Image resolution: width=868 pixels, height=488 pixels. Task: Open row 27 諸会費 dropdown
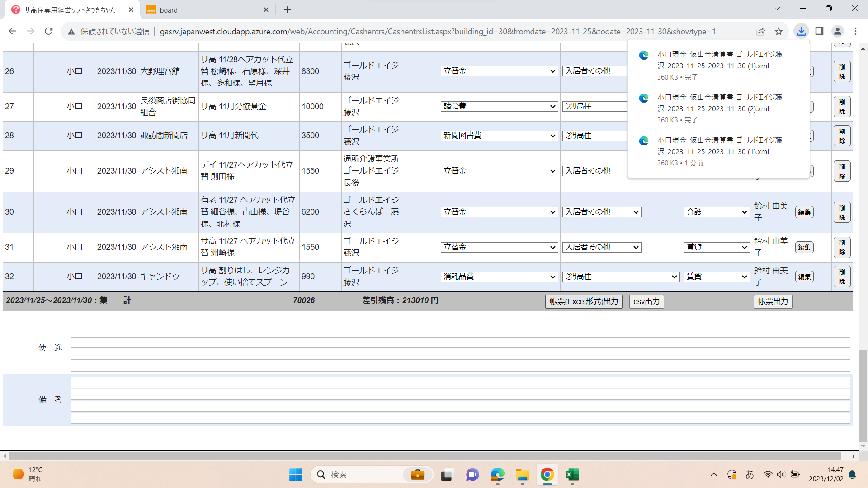point(499,106)
